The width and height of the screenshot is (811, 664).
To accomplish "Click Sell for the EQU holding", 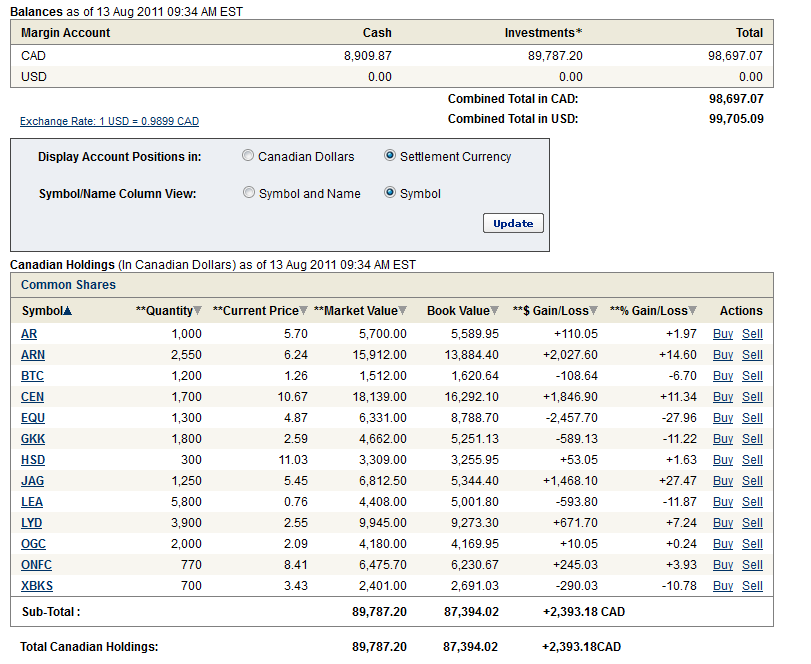I will coord(752,418).
